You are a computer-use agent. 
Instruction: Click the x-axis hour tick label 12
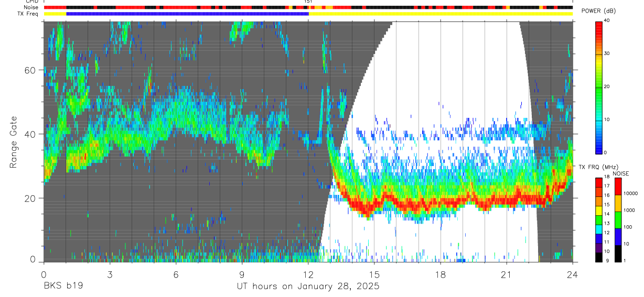click(308, 274)
